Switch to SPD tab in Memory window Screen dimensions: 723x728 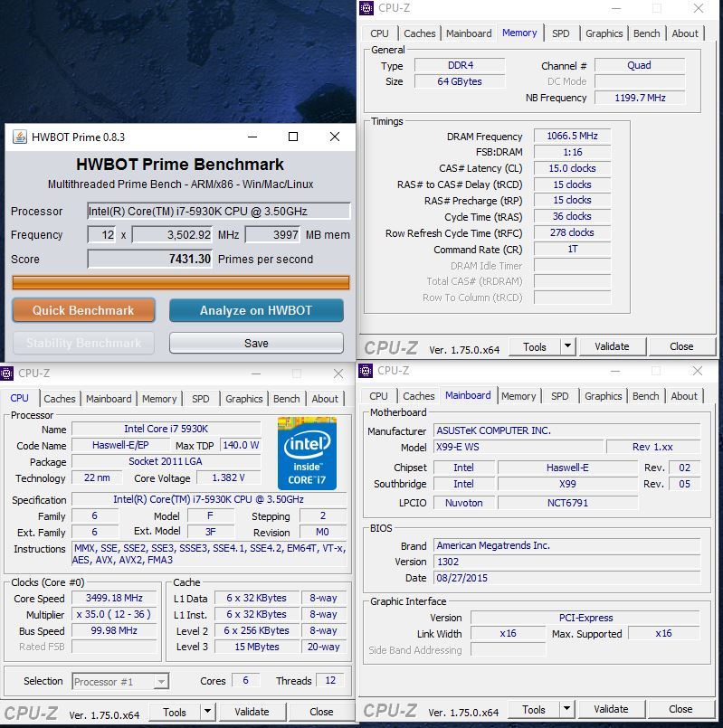[561, 33]
